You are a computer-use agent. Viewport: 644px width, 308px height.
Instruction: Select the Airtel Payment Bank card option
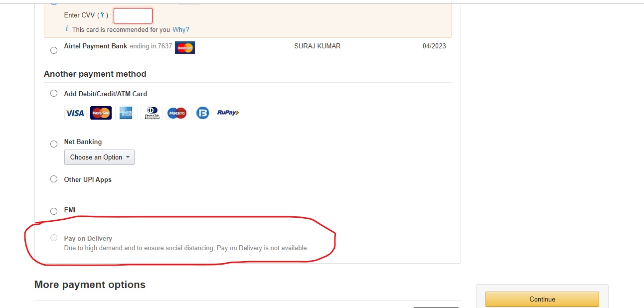pos(54,50)
